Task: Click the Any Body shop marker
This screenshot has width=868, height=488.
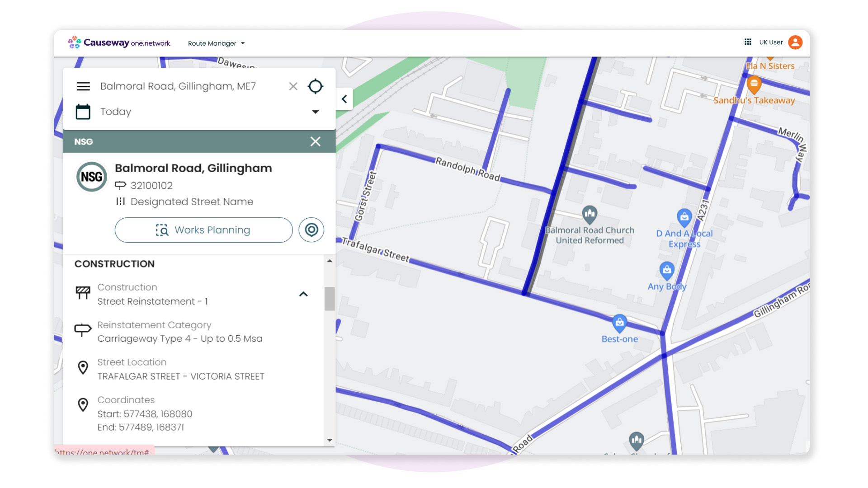Action: click(667, 271)
